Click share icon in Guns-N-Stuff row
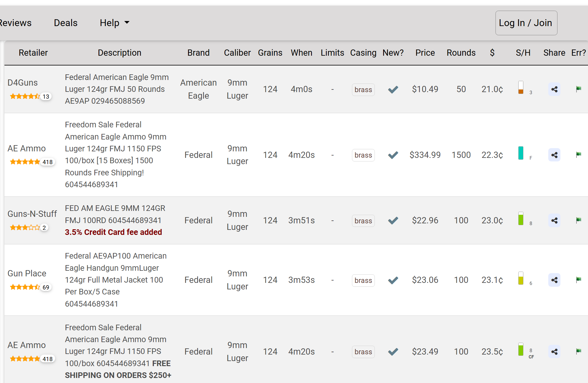Screen dimensions: 588x383 pyautogui.click(x=554, y=220)
